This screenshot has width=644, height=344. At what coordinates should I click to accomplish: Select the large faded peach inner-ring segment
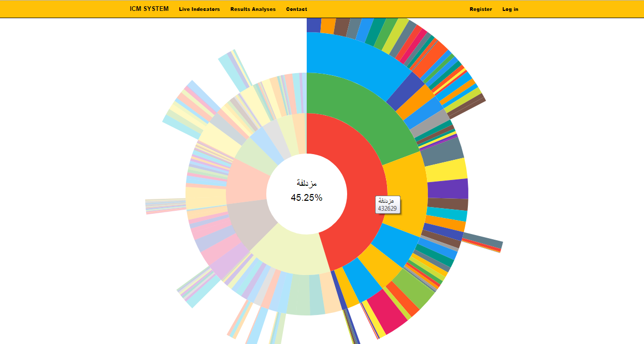pyautogui.click(x=247, y=182)
